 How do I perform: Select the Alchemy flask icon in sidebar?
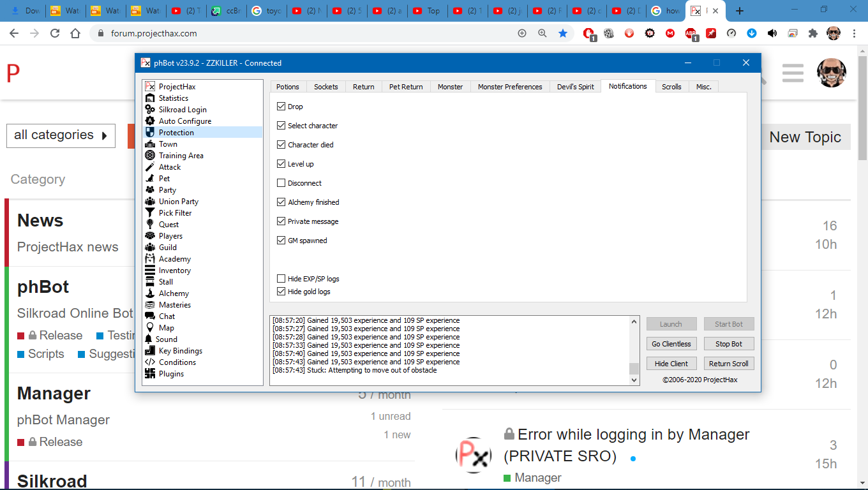(150, 293)
